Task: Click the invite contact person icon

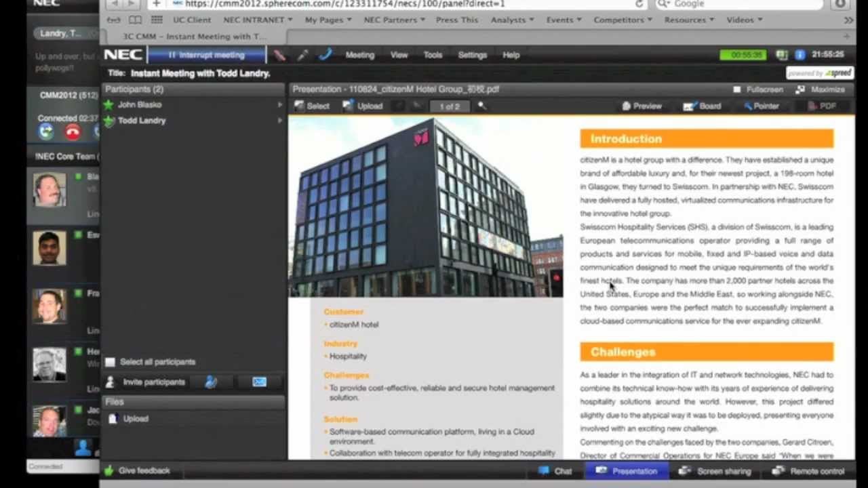Action: [211, 382]
